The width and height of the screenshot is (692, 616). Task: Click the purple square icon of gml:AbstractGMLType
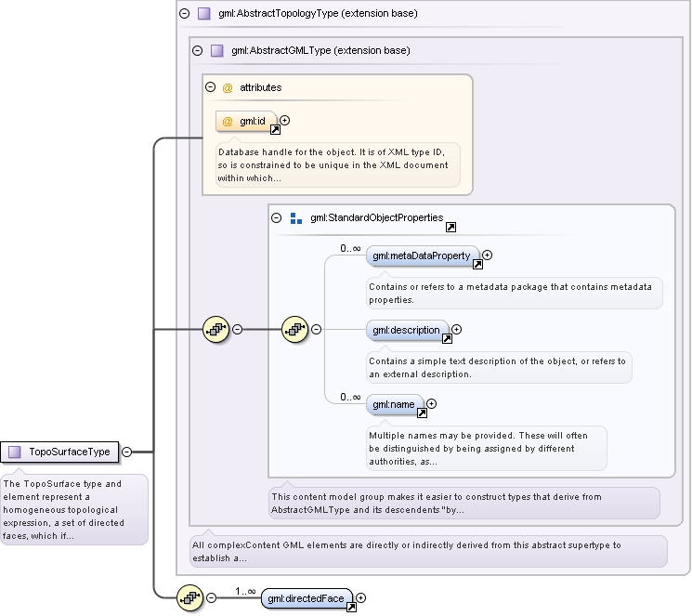coord(216,50)
